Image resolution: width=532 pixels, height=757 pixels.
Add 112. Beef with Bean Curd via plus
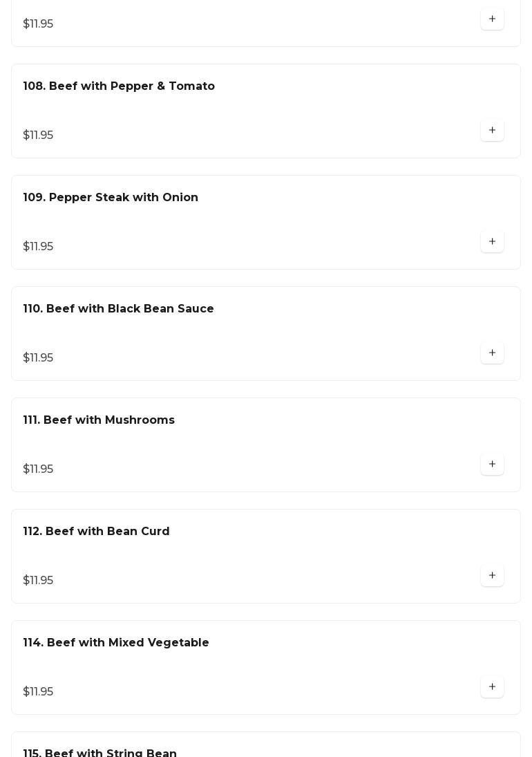pos(492,576)
